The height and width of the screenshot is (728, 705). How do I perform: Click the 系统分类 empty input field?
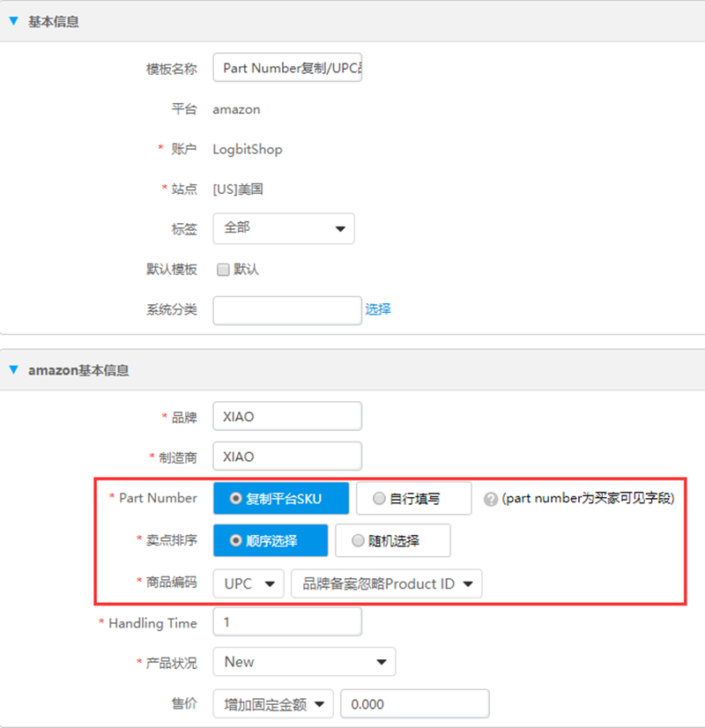click(x=287, y=310)
